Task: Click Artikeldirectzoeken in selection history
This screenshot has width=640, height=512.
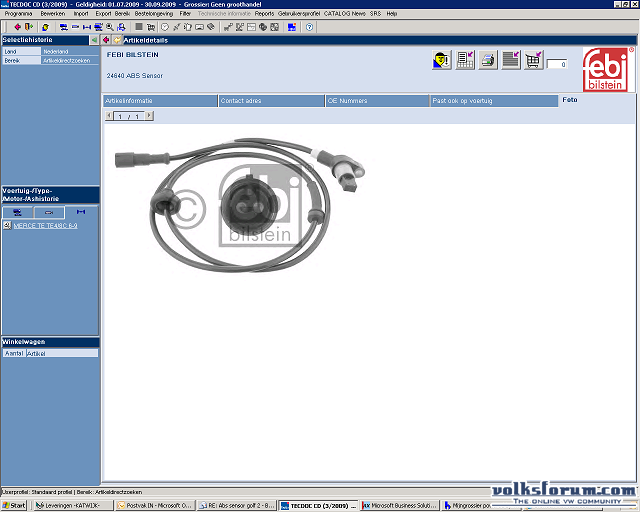Action: click(70, 60)
